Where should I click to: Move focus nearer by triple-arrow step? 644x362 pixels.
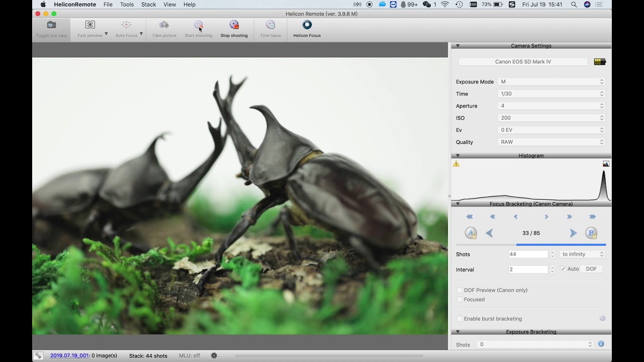(470, 217)
